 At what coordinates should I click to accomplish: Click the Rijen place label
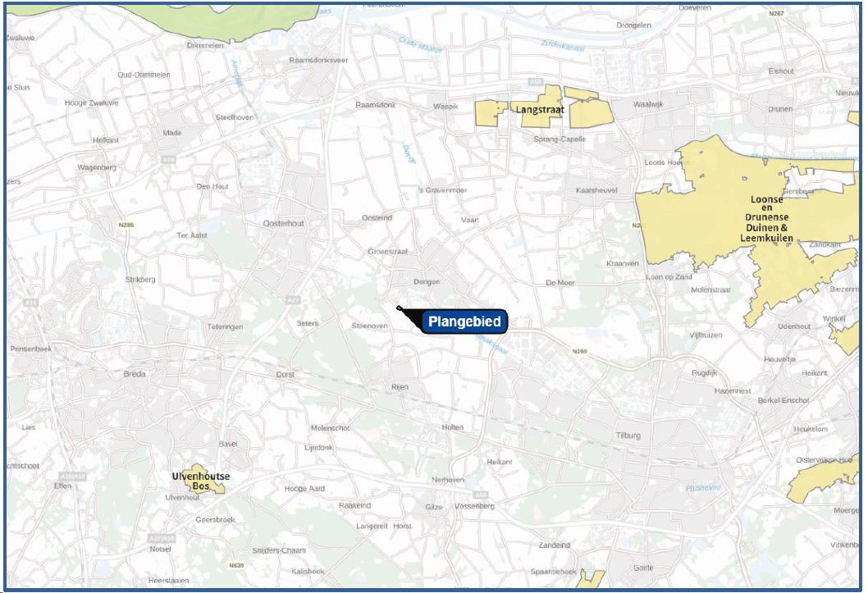coord(400,387)
